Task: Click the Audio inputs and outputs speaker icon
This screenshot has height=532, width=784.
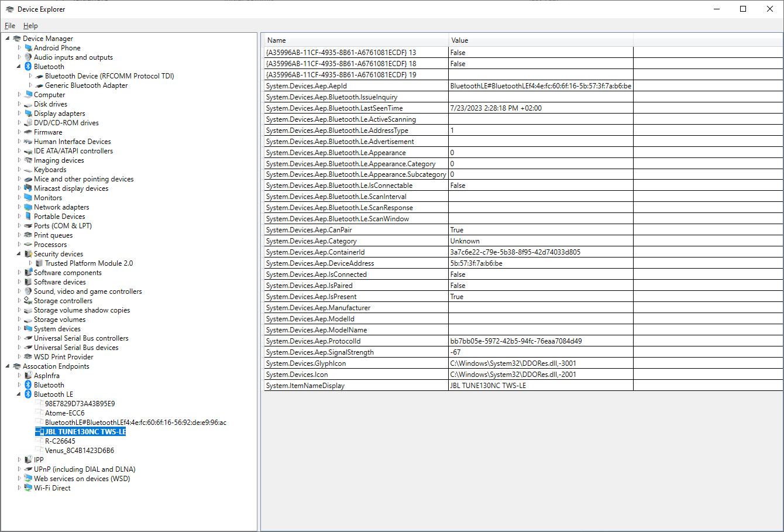Action: 28,57
